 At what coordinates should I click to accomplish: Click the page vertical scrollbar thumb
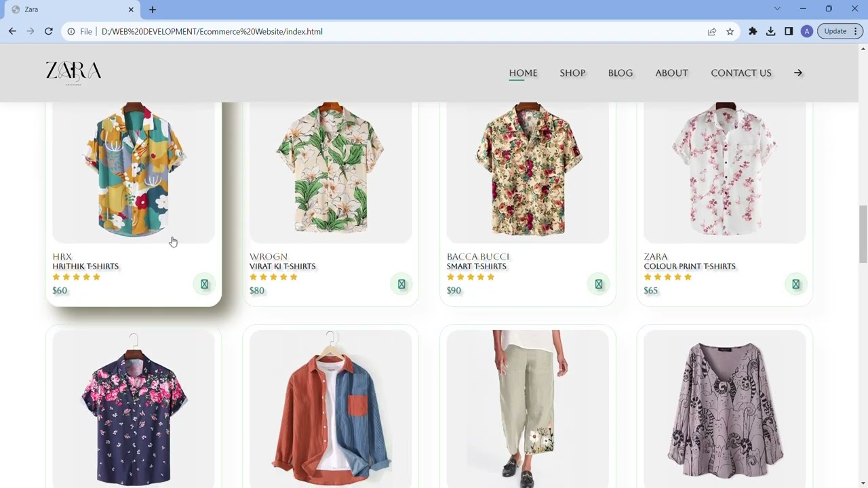[863, 234]
